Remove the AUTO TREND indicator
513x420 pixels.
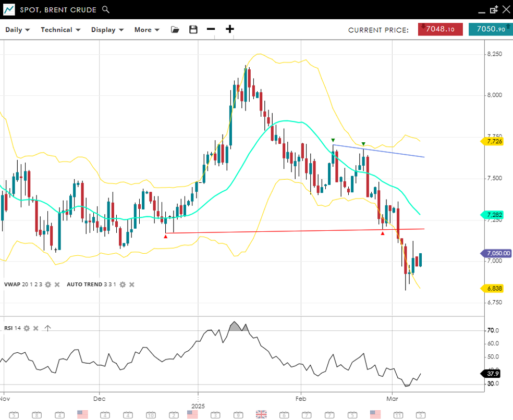pyautogui.click(x=132, y=285)
